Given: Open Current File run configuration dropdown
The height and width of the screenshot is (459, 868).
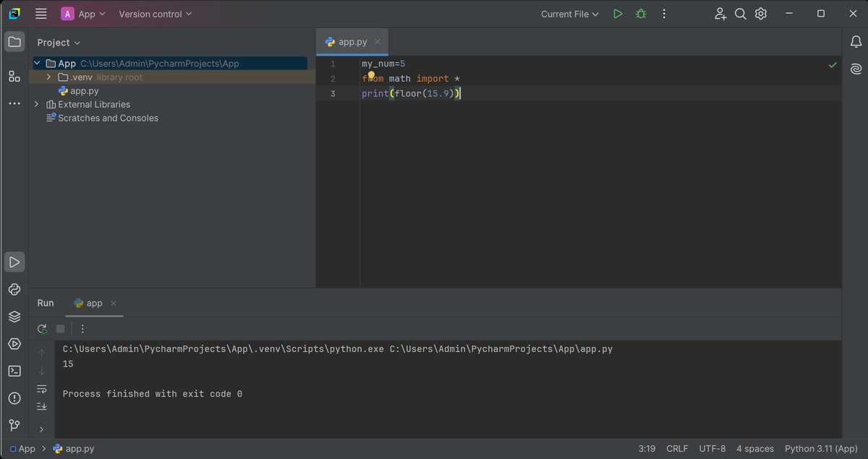Looking at the screenshot, I should [570, 14].
